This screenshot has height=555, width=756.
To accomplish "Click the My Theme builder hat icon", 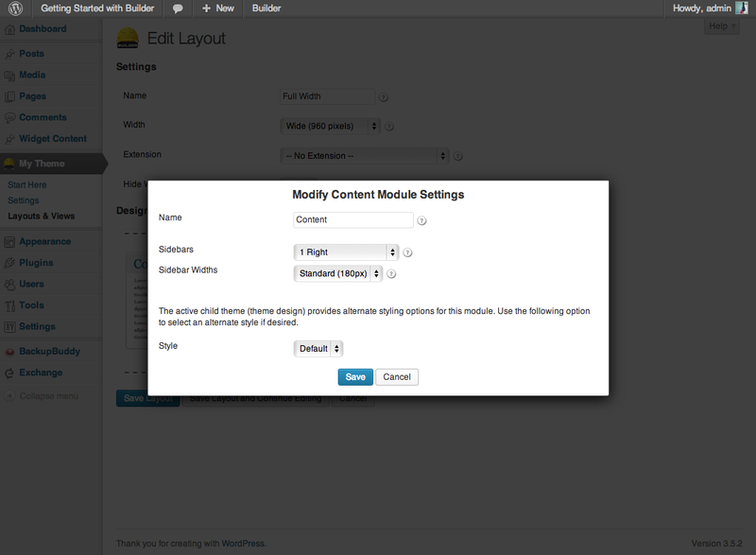I will pos(9,164).
